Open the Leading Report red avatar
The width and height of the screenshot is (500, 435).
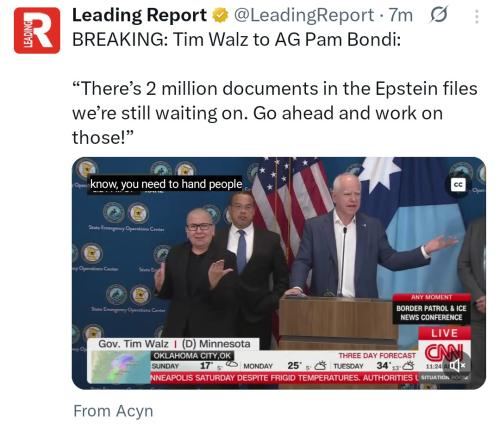pyautogui.click(x=37, y=31)
